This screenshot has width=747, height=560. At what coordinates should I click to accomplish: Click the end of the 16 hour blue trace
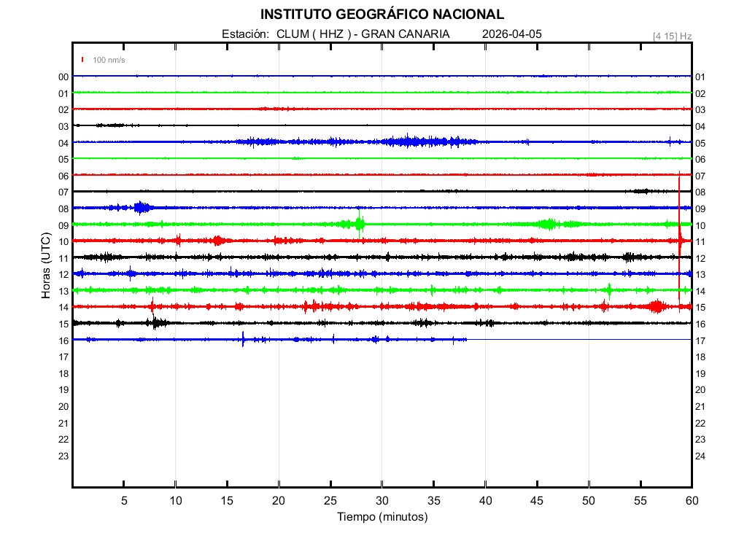point(465,340)
